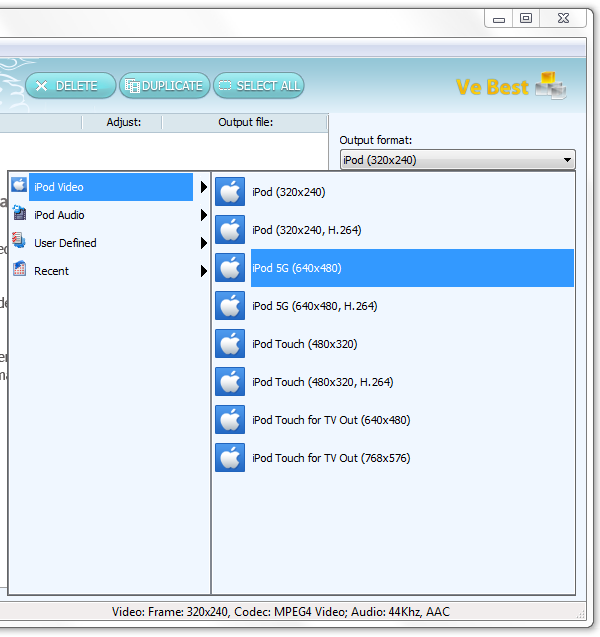Viewport: 600px width, 637px height.
Task: Expand Recent submenu arrow
Action: point(204,271)
